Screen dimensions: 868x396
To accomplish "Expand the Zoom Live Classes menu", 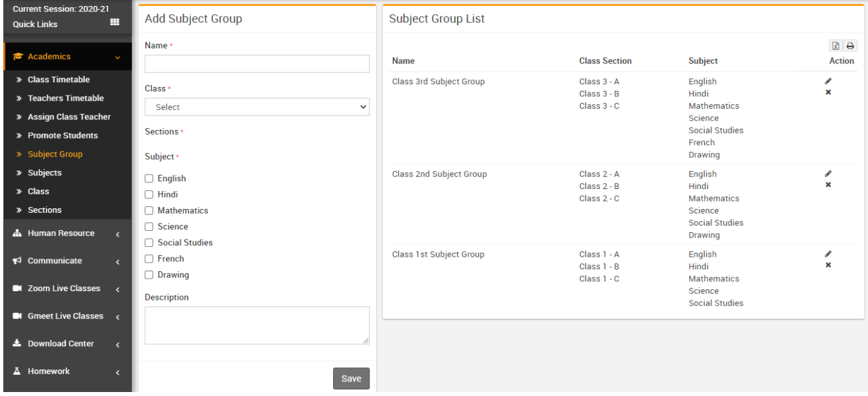I will coord(66,289).
